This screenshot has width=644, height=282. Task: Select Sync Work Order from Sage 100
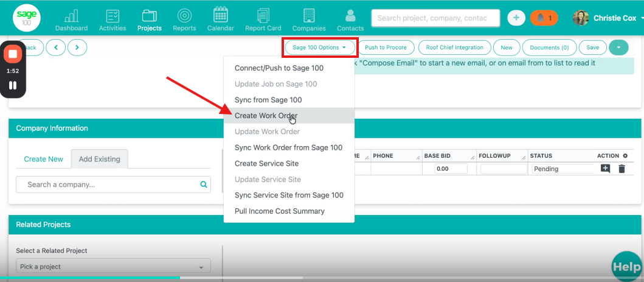[289, 147]
